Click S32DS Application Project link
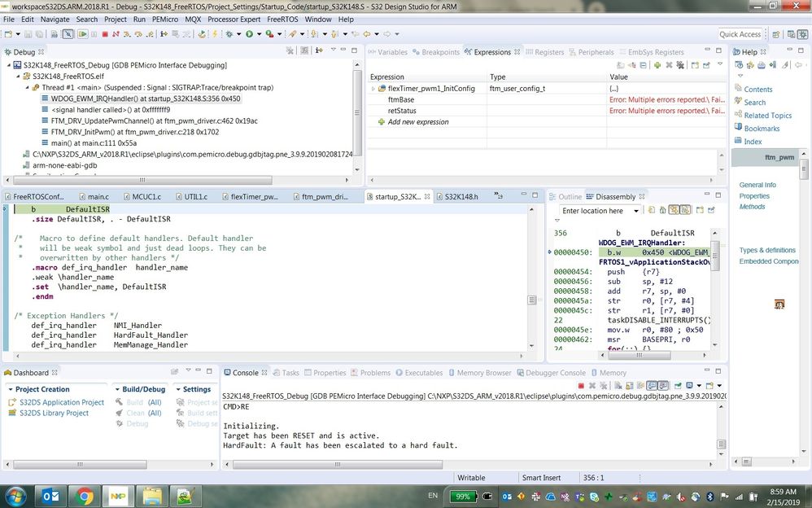Screen dimensions: 812x508 point(62,402)
